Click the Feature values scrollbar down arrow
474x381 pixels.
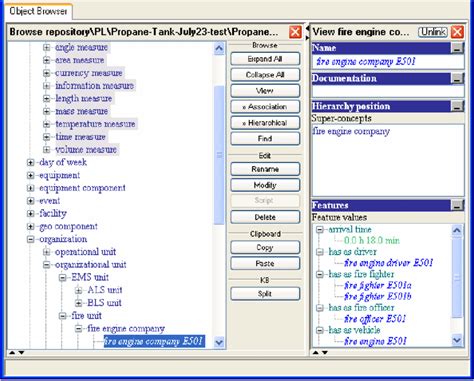pyautogui.click(x=457, y=340)
